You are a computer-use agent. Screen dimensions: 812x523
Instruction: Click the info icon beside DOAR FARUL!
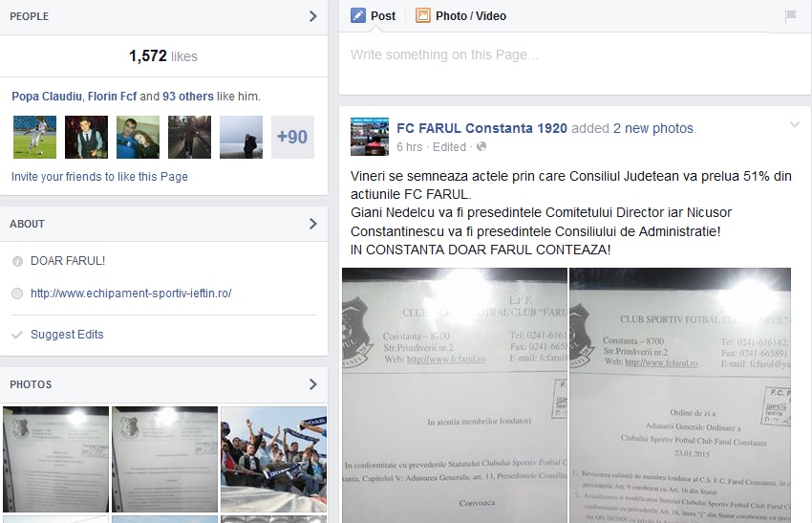point(17,261)
